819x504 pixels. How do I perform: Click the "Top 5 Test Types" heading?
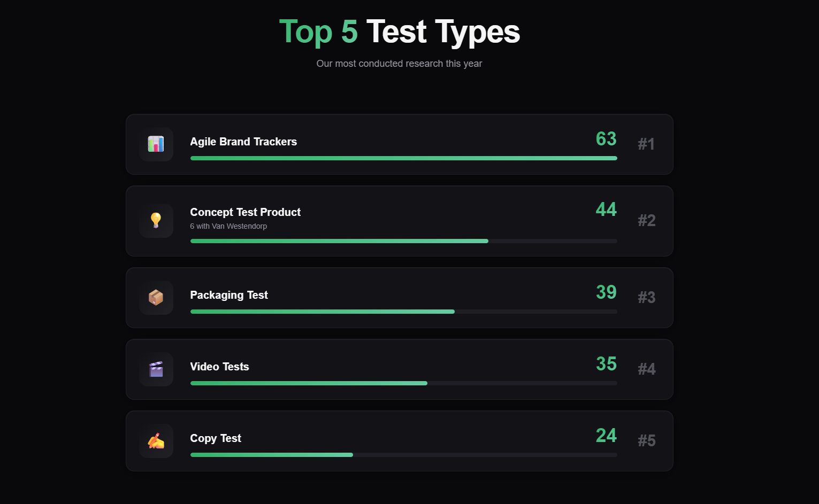pos(399,32)
